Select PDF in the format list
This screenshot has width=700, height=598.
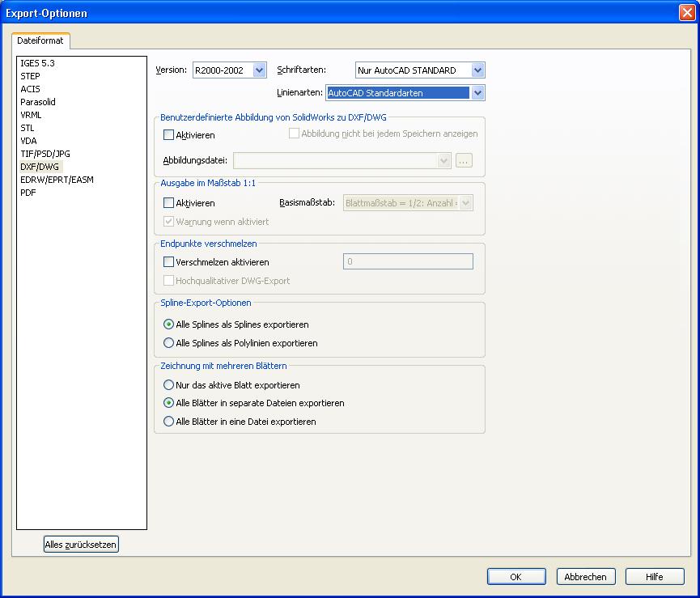pyautogui.click(x=28, y=193)
